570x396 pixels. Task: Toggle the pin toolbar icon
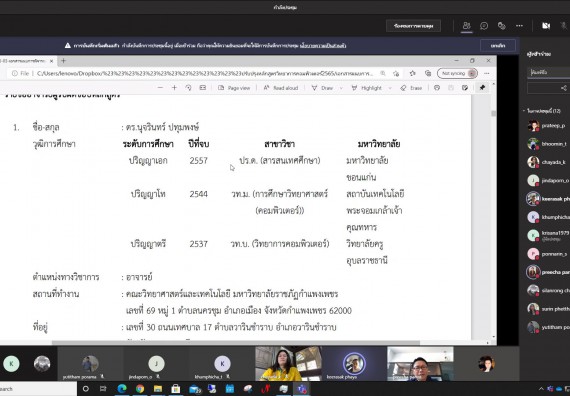coord(482,88)
